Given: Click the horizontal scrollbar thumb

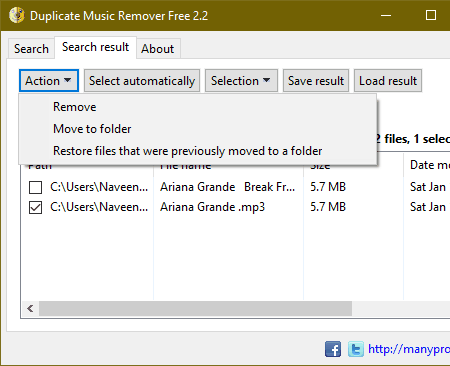Looking at the screenshot, I should pos(195,309).
